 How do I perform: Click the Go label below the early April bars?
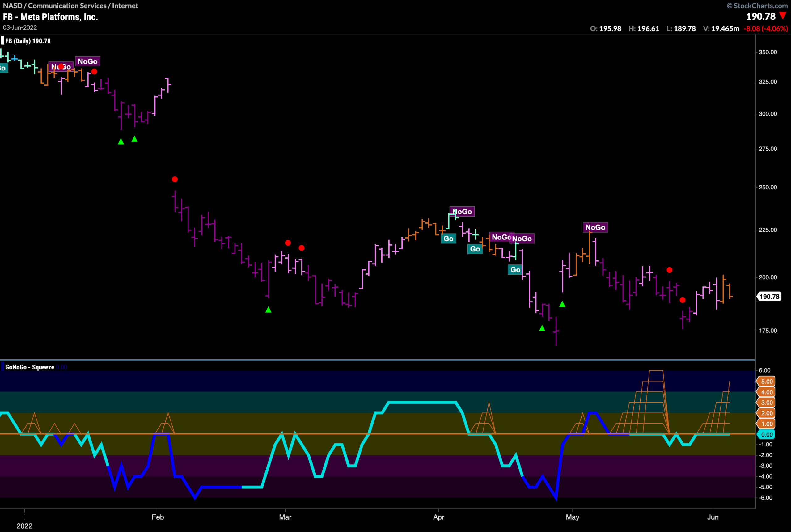(x=448, y=239)
